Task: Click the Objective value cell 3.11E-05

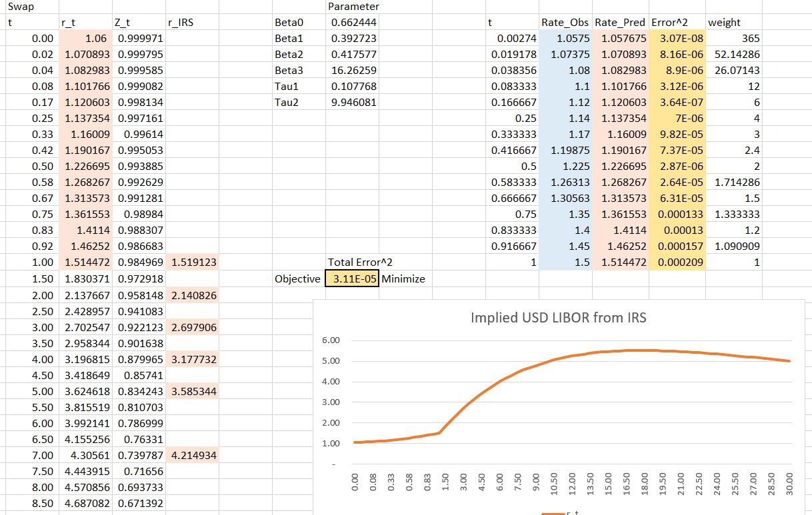Action: click(352, 278)
